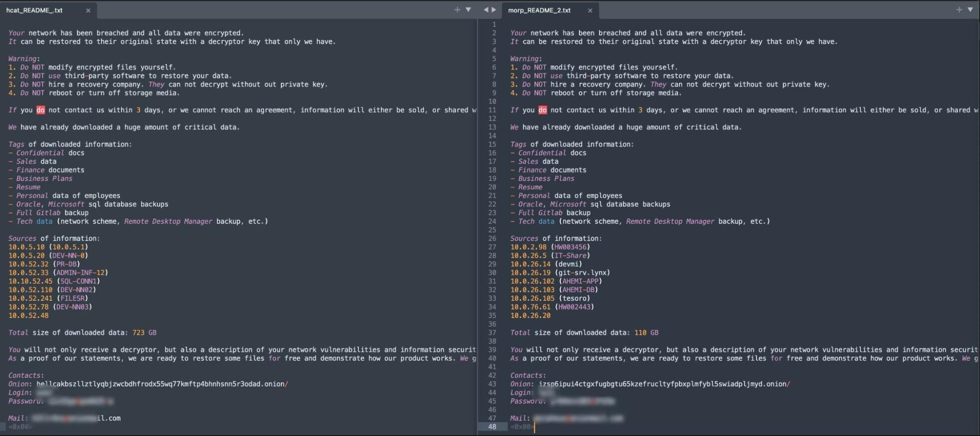Click the left-pointing tab navigation arrow
The image size is (980, 436).
[486, 10]
